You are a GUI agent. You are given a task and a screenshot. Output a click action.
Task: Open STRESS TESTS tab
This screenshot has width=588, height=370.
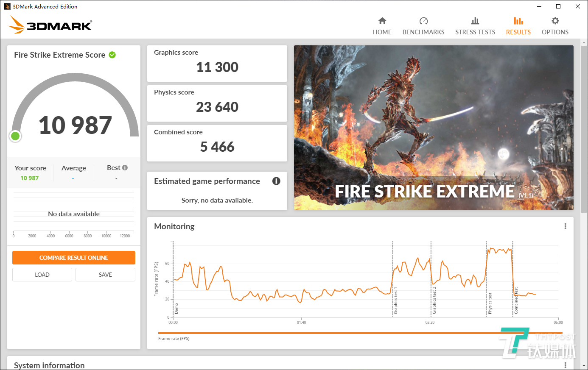click(x=475, y=26)
